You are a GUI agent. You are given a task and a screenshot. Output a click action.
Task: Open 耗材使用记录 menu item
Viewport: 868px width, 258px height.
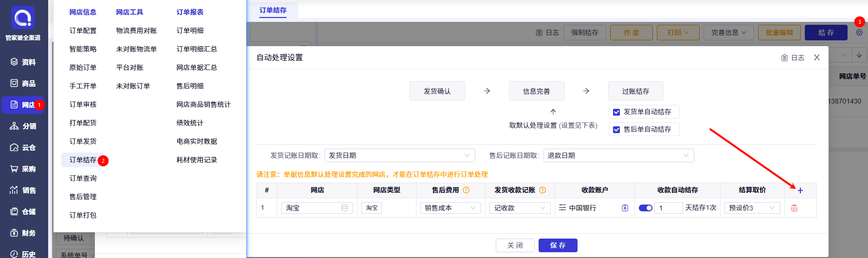[197, 160]
